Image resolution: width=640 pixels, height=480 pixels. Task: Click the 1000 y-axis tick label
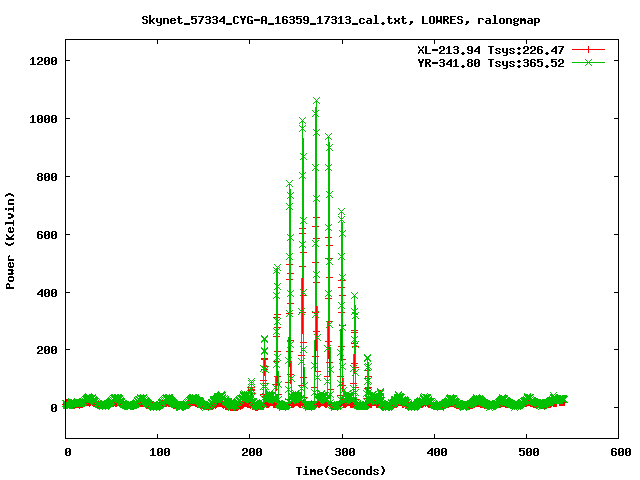43,119
